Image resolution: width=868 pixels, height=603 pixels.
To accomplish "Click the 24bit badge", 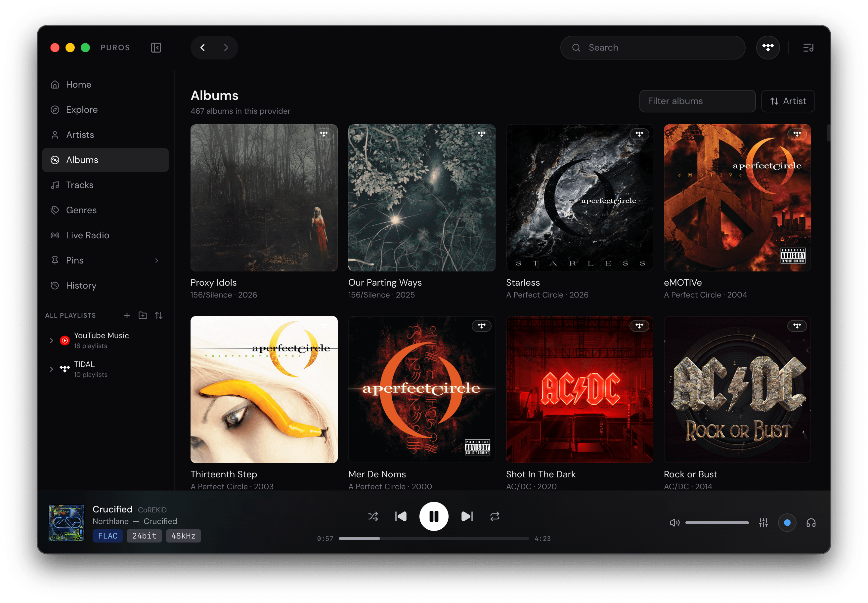I will click(144, 536).
